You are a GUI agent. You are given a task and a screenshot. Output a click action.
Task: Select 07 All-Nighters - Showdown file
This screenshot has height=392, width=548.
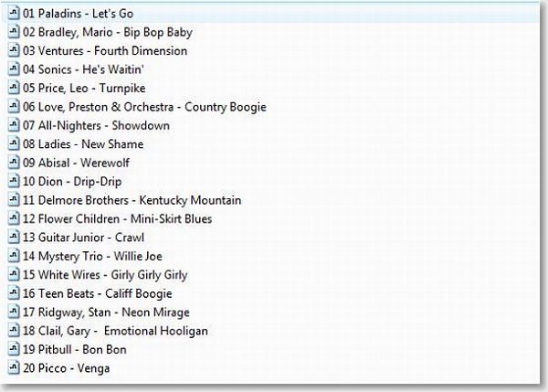click(96, 126)
